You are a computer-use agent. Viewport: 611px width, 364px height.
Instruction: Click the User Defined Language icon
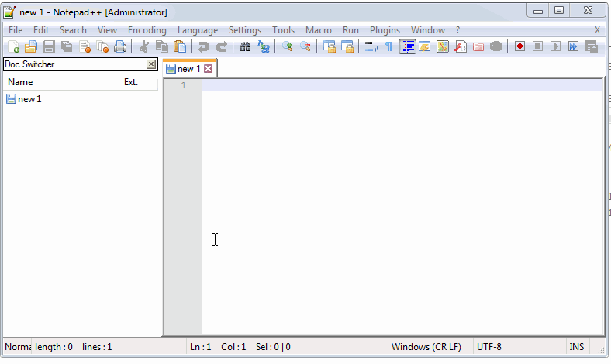[425, 46]
